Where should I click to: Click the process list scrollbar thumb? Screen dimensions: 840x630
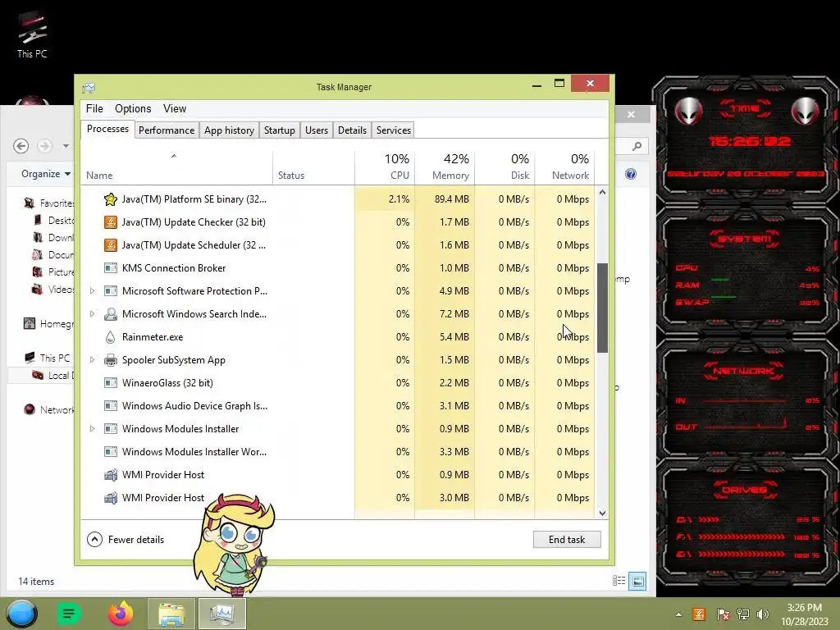pos(602,308)
